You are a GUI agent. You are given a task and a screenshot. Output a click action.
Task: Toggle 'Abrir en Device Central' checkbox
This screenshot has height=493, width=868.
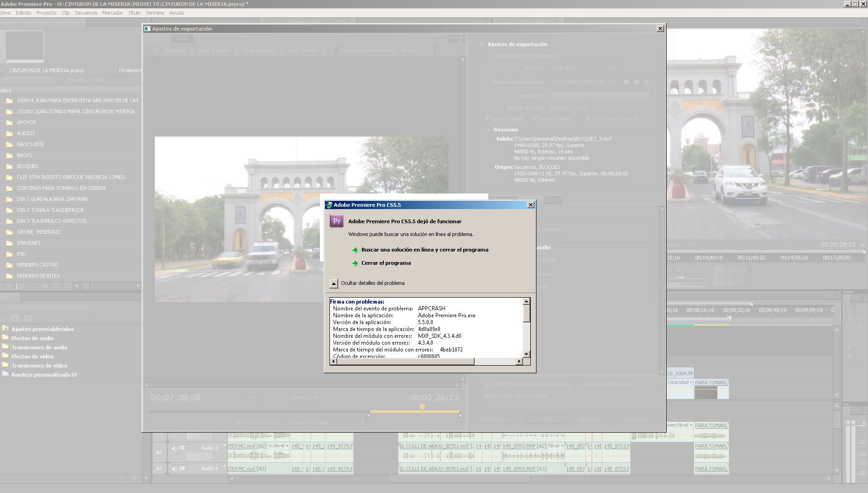point(581,119)
